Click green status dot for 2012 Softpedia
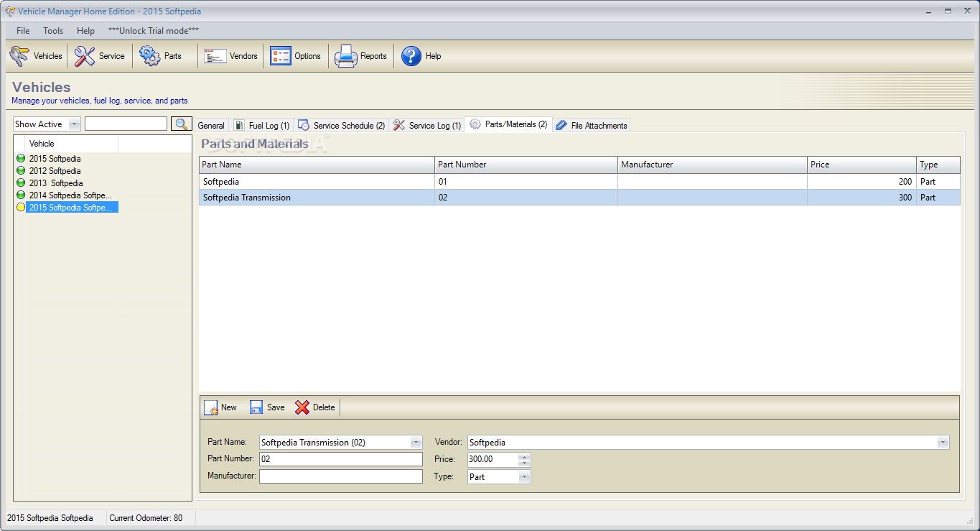The image size is (980, 531). click(x=21, y=171)
